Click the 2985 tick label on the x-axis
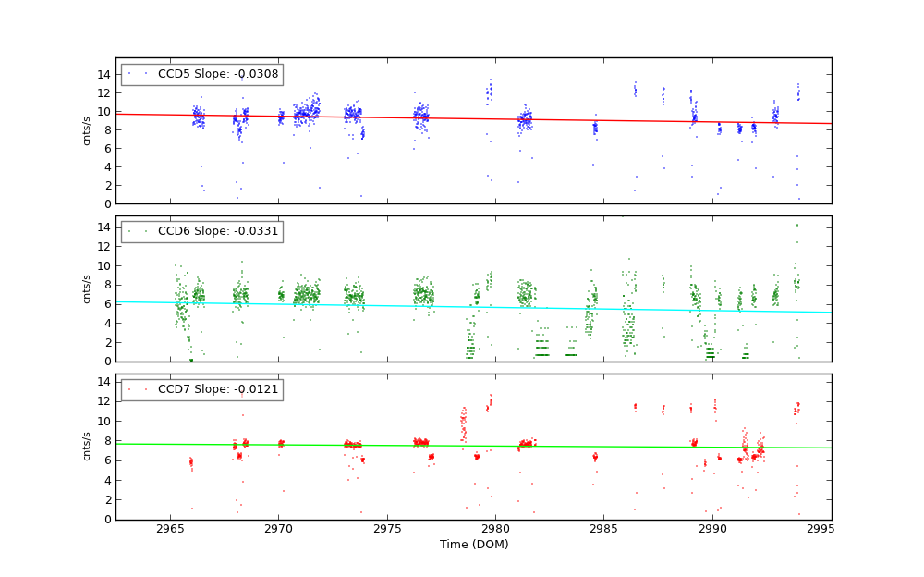 (x=604, y=529)
